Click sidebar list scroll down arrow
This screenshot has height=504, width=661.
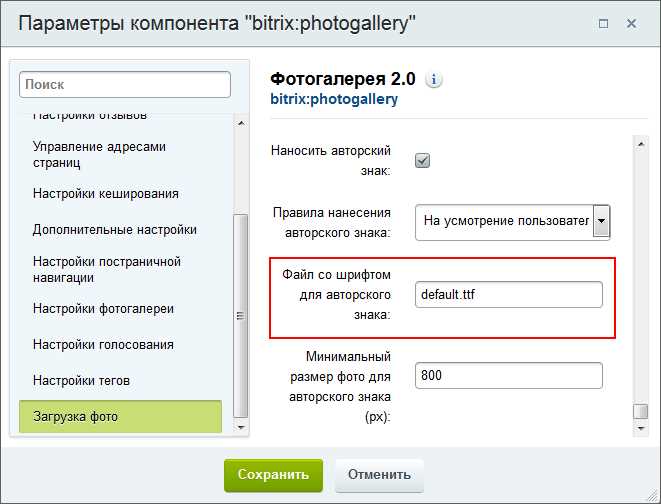(241, 427)
